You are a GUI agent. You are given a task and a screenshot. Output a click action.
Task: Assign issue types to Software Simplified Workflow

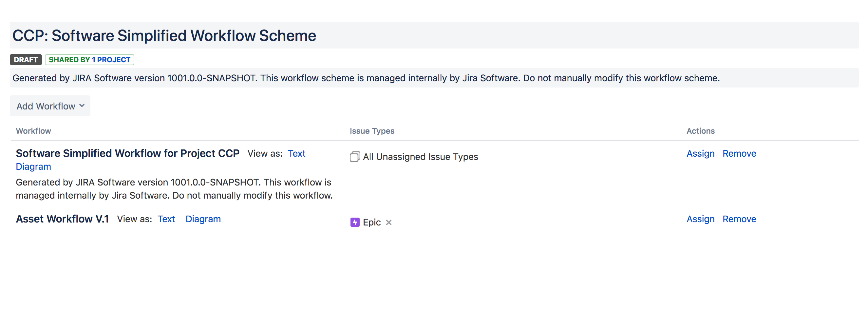700,153
